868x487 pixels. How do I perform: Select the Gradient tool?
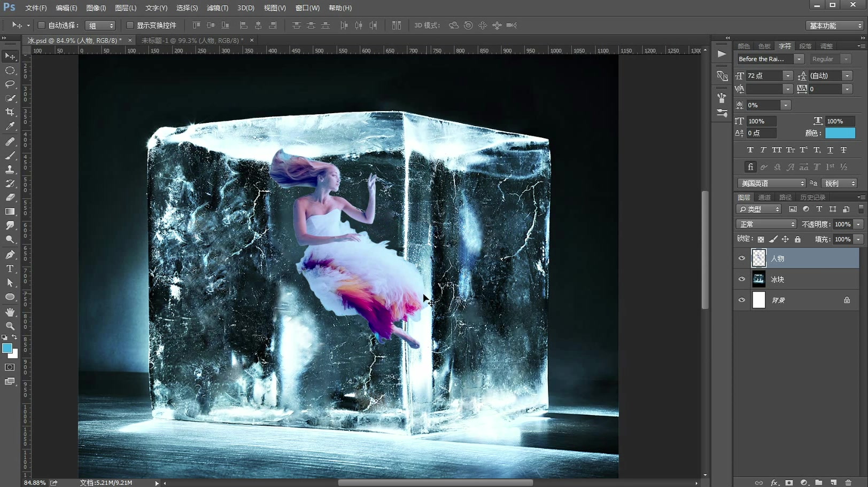click(x=10, y=211)
